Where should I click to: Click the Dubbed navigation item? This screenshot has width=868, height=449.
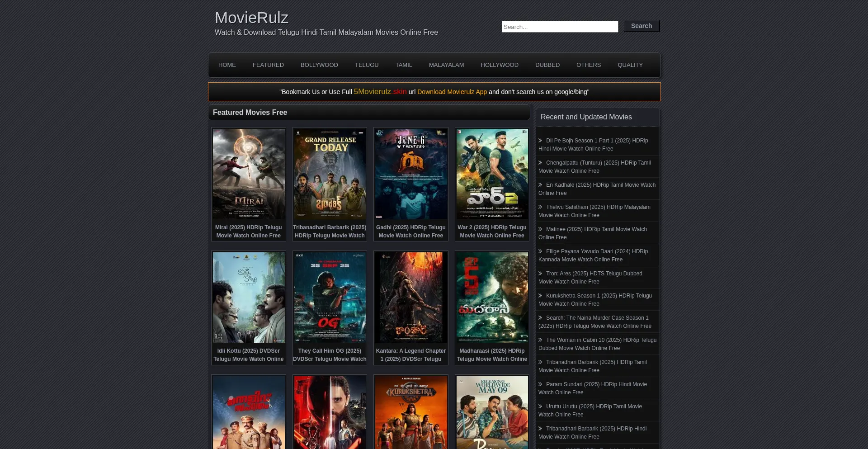547,65
